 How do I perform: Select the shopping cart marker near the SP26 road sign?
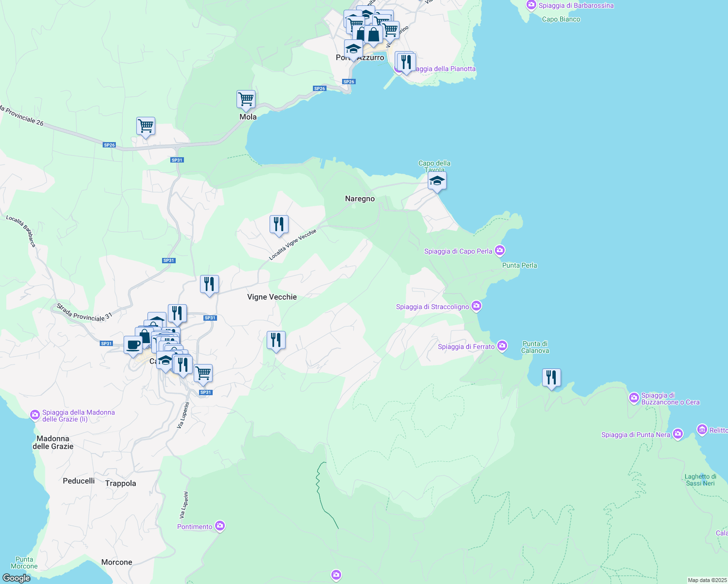coord(146,126)
